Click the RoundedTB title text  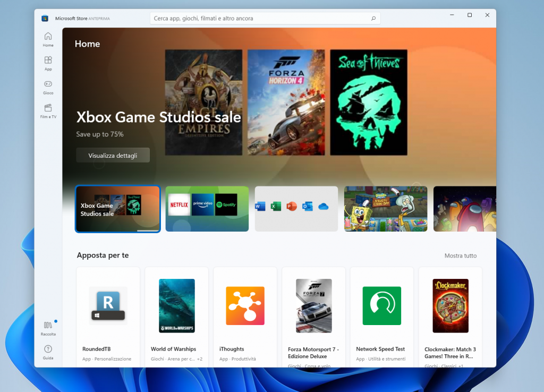[97, 349]
